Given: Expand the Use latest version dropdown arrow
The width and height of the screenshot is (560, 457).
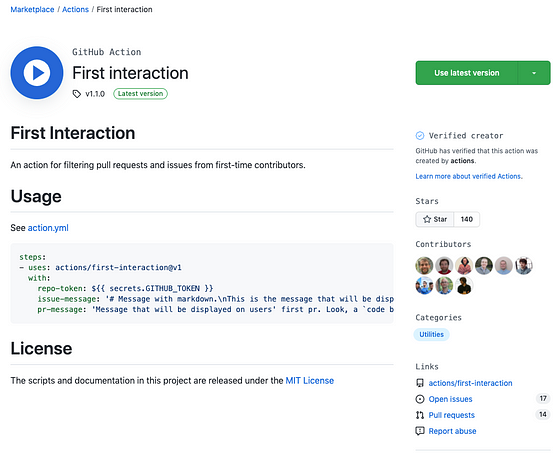Looking at the screenshot, I should 534,73.
